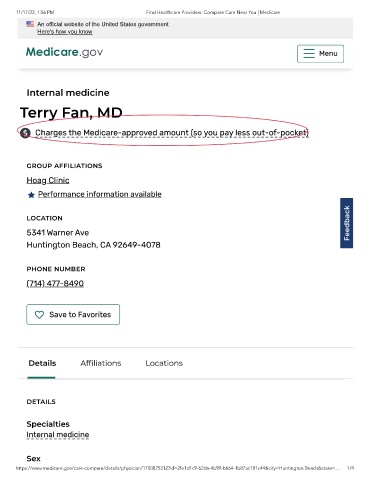Click the Medicare.gov logo
The image size is (370, 480).
(x=64, y=52)
